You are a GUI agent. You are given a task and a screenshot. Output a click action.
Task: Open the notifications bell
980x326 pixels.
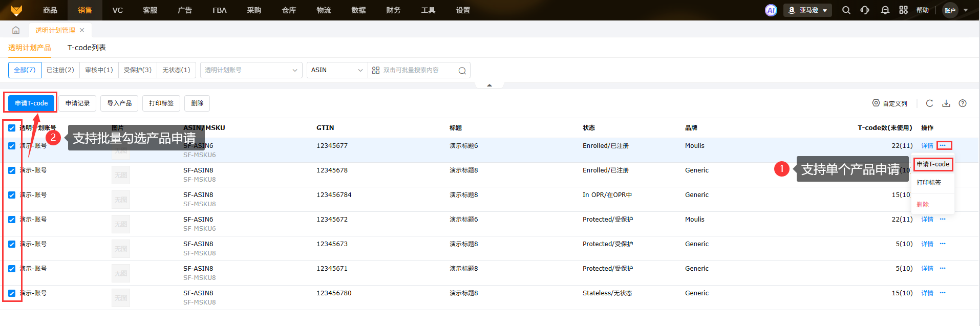coord(885,10)
